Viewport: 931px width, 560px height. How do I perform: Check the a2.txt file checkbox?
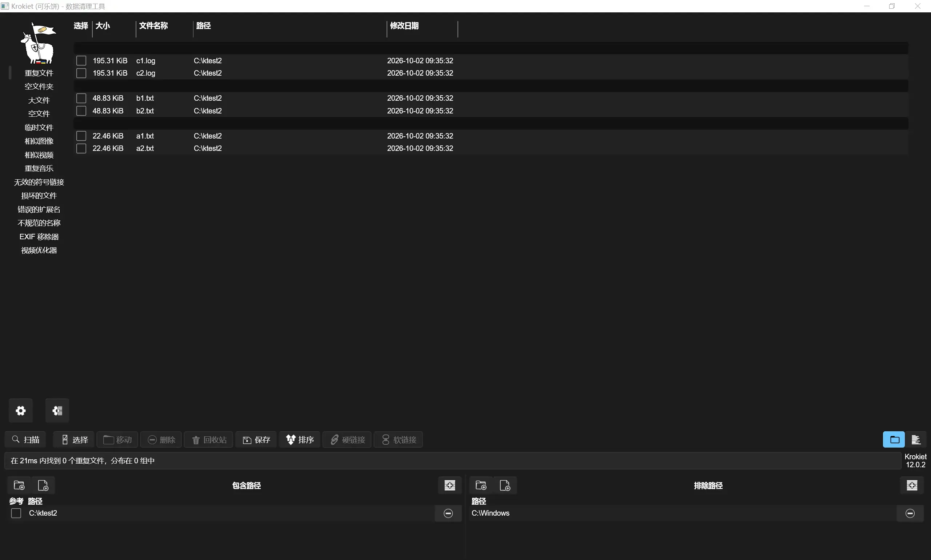point(81,148)
